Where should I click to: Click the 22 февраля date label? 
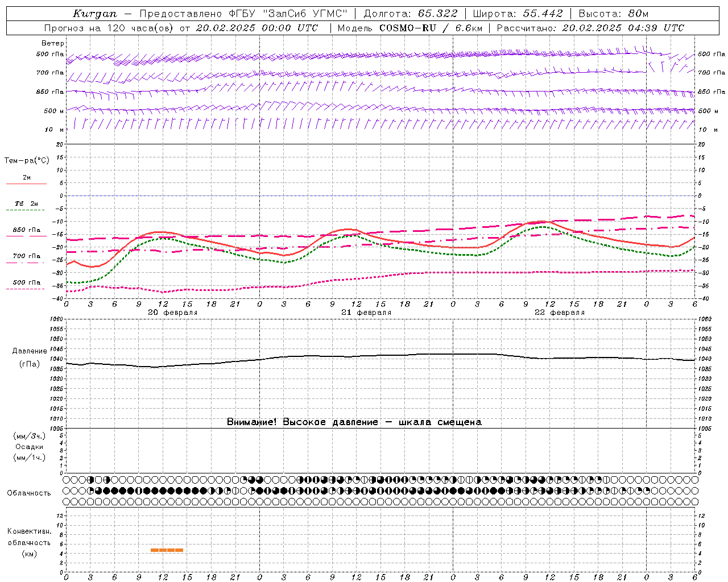(x=560, y=313)
